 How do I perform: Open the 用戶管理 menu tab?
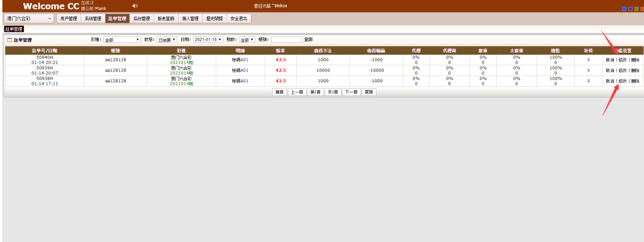point(68,18)
